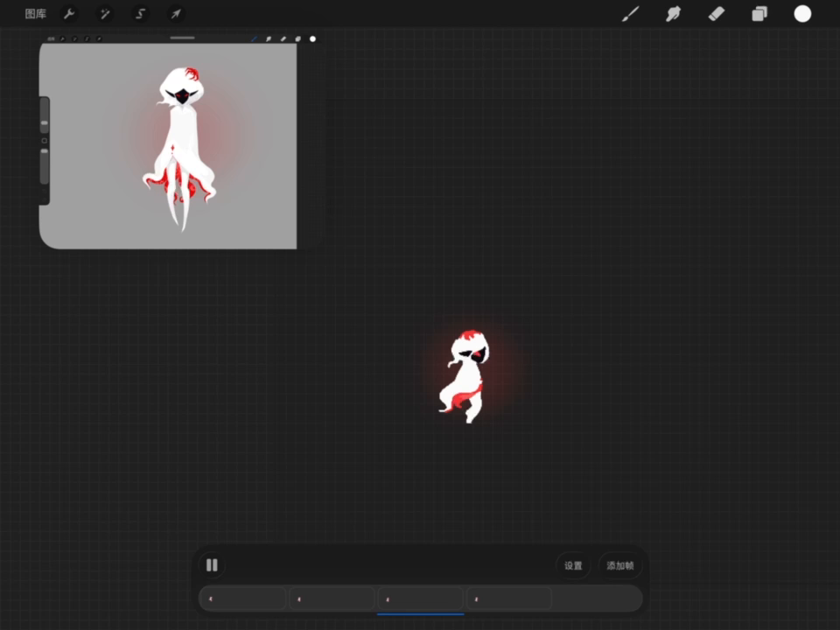Open the Actions wrench menu
Image resolution: width=840 pixels, height=630 pixels.
(69, 14)
